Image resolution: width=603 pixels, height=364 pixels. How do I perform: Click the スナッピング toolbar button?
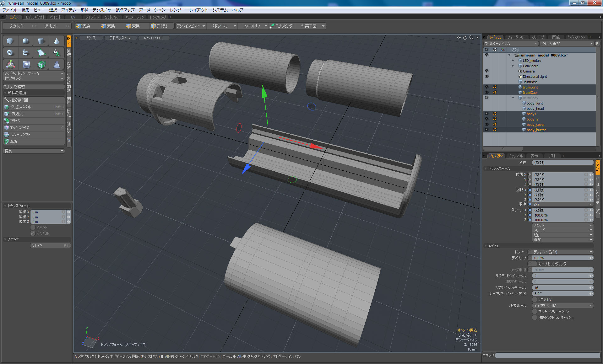281,26
